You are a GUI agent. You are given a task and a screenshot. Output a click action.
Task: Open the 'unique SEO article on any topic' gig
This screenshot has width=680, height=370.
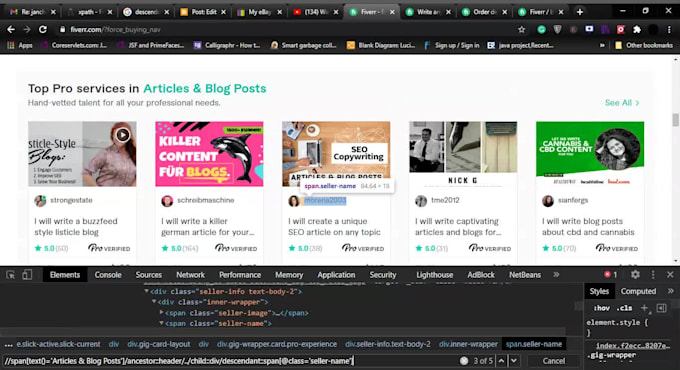(334, 226)
